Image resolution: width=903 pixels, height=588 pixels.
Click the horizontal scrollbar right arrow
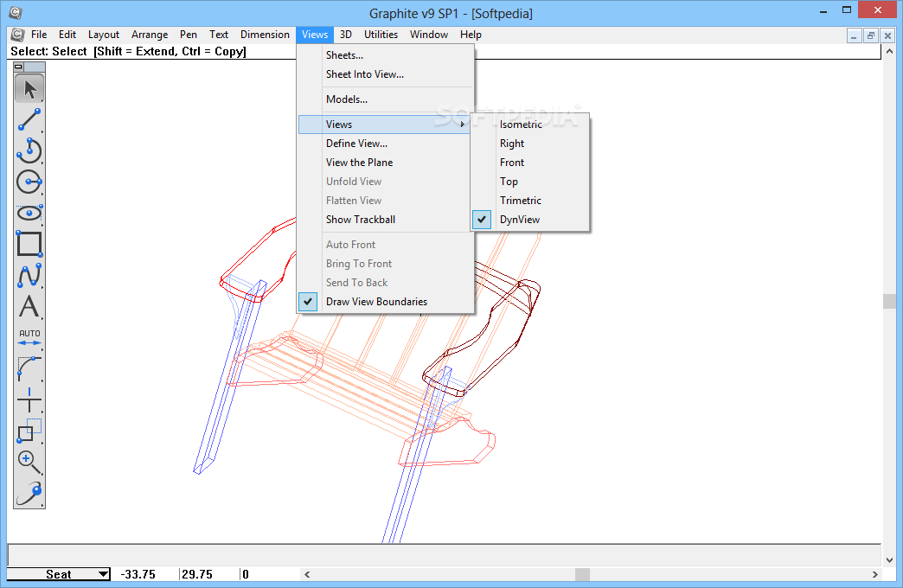coord(874,574)
